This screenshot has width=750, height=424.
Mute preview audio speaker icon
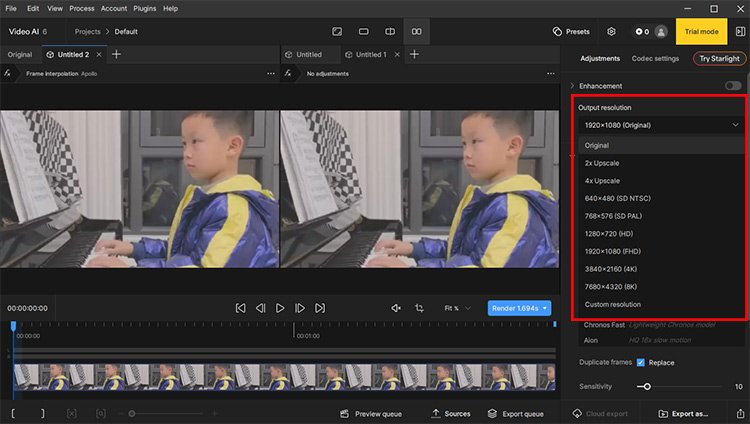(396, 308)
